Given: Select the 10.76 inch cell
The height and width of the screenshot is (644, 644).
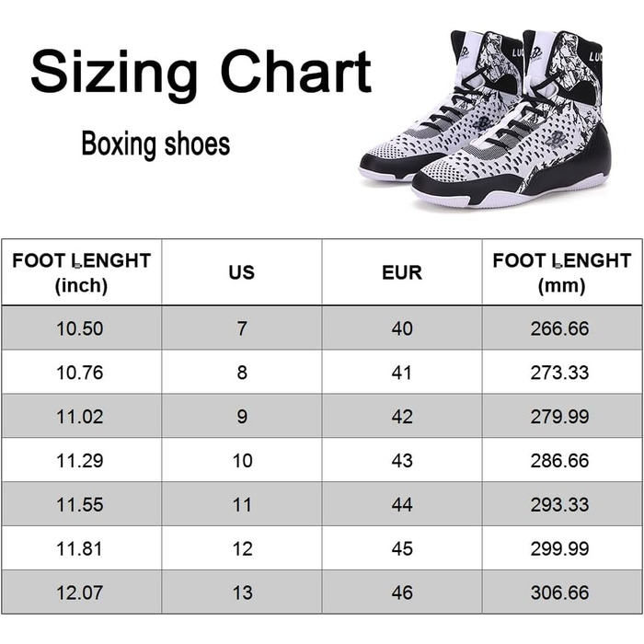Looking at the screenshot, I should coord(81,372).
